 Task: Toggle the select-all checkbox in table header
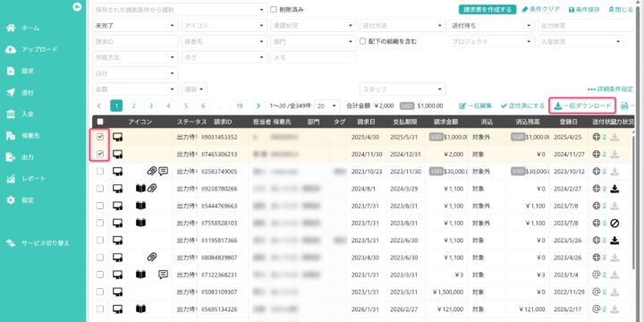click(100, 122)
